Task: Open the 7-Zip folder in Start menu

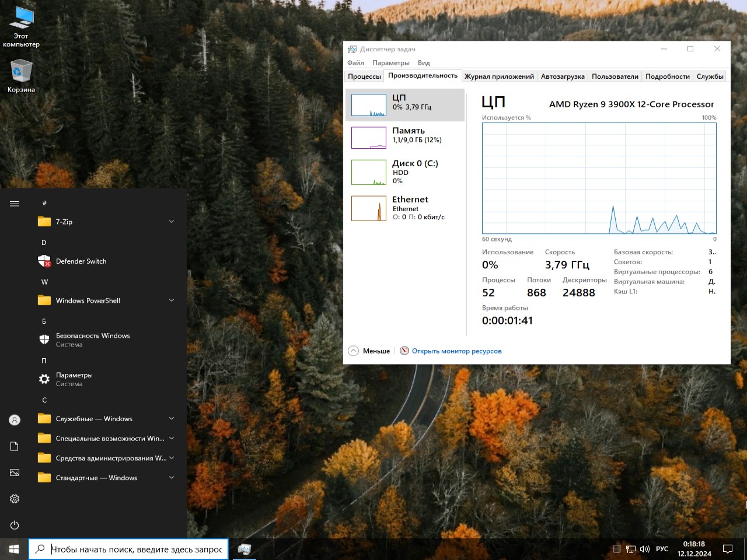Action: [x=107, y=222]
